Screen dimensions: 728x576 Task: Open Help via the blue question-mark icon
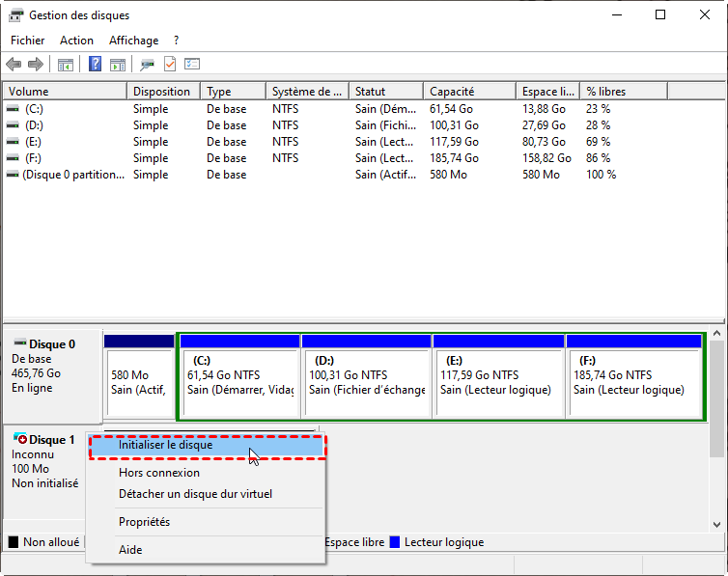coord(95,64)
